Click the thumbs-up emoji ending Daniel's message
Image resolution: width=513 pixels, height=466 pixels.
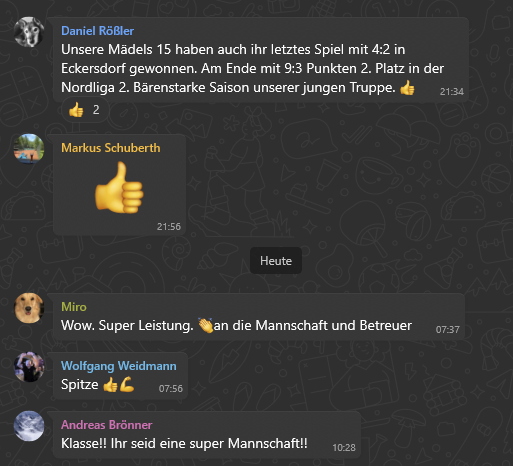coord(407,88)
